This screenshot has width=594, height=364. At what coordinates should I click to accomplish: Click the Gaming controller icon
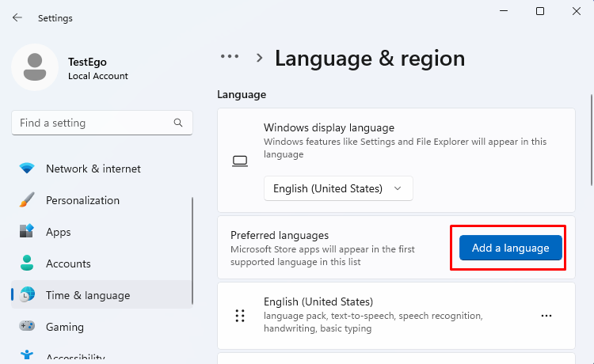27,326
